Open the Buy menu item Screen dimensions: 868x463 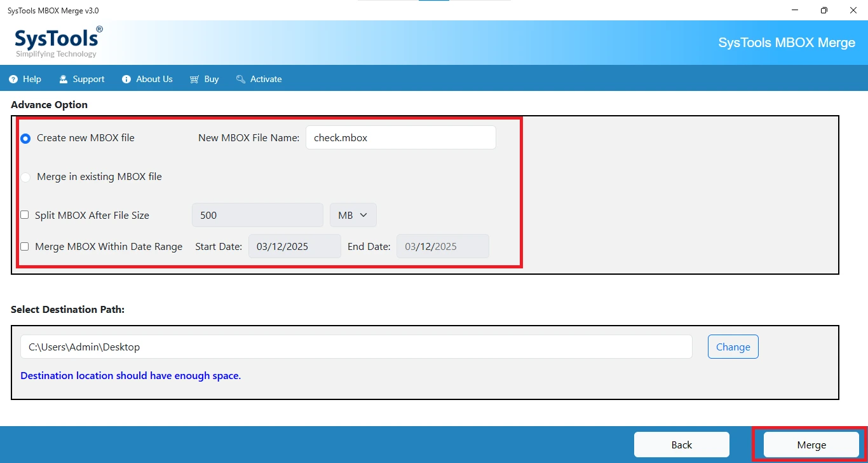[205, 79]
